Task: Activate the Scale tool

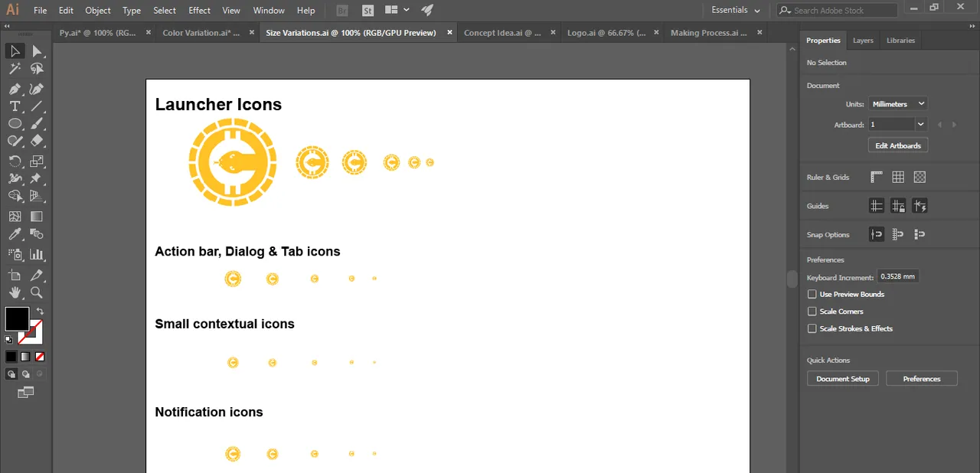Action: [36, 161]
